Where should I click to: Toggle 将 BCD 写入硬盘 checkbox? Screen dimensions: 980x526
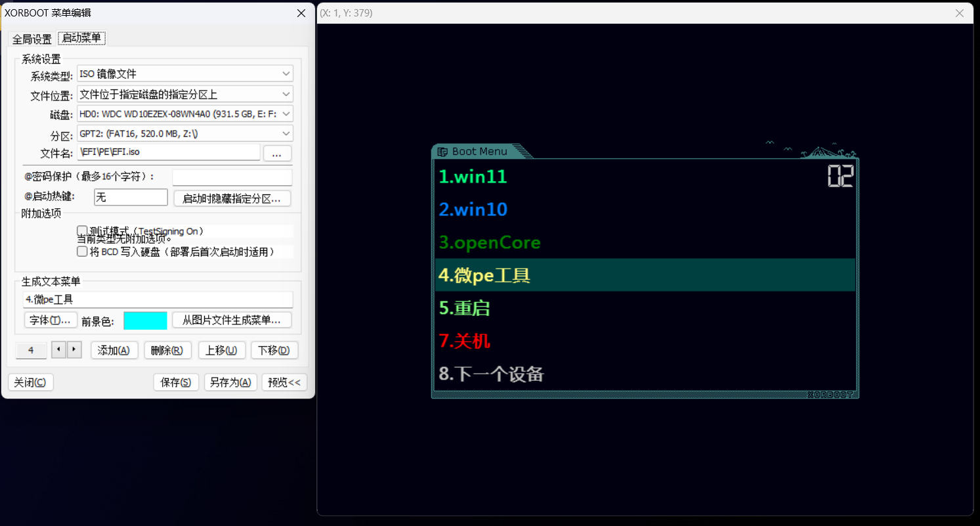(82, 252)
